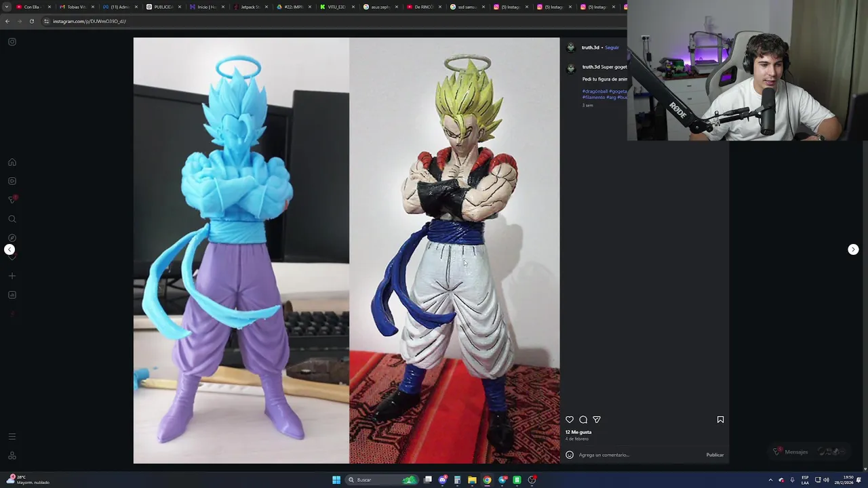
Task: Go to Instagram Home icon
Action: (x=12, y=162)
